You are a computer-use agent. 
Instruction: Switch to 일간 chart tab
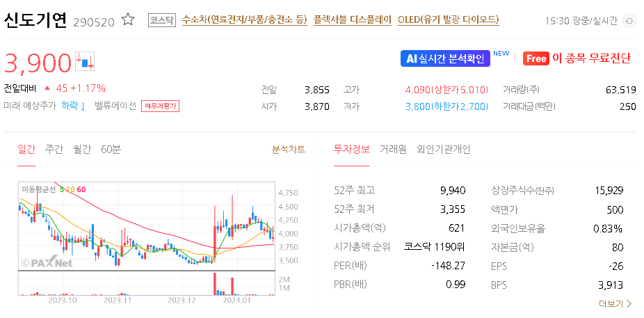point(26,149)
